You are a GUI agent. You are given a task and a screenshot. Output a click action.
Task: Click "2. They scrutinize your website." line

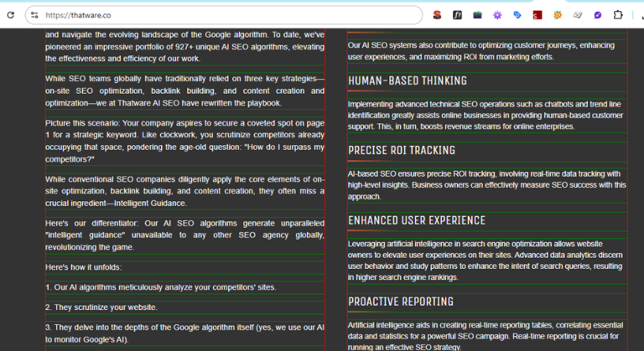[x=101, y=307]
